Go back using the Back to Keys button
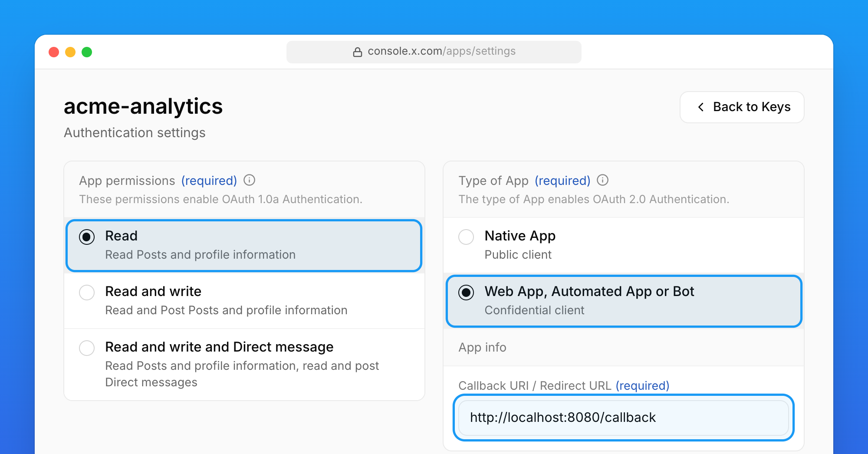 [742, 107]
